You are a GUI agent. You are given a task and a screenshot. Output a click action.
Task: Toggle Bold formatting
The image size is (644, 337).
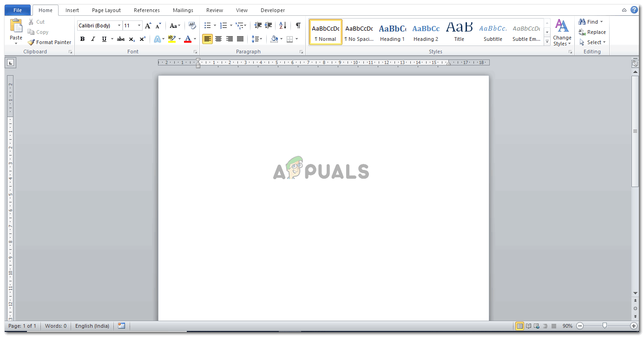coord(82,39)
